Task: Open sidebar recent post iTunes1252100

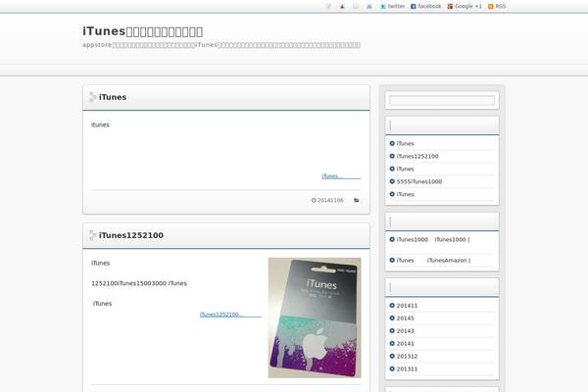Action: pos(417,156)
